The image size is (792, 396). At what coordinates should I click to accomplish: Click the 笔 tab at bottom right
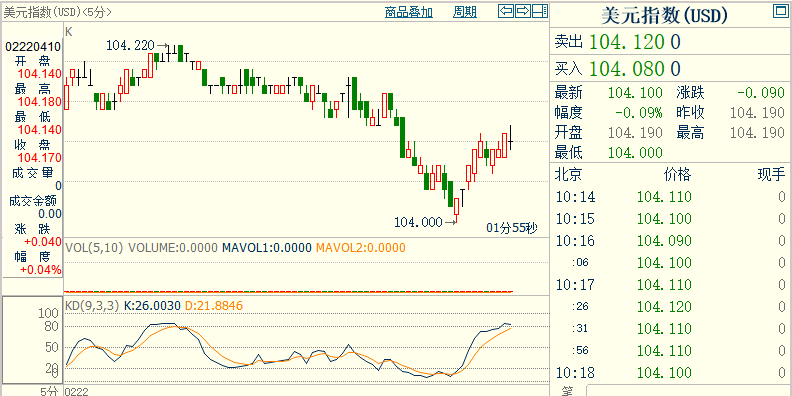coord(568,391)
